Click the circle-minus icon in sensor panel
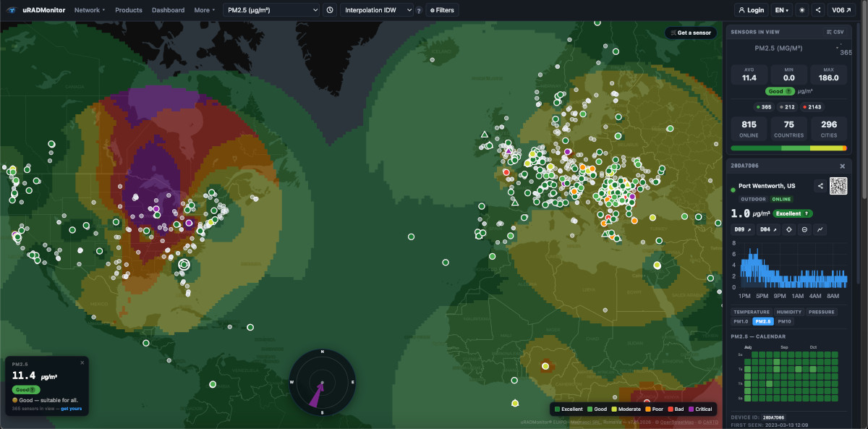This screenshot has width=868, height=429. point(804,229)
